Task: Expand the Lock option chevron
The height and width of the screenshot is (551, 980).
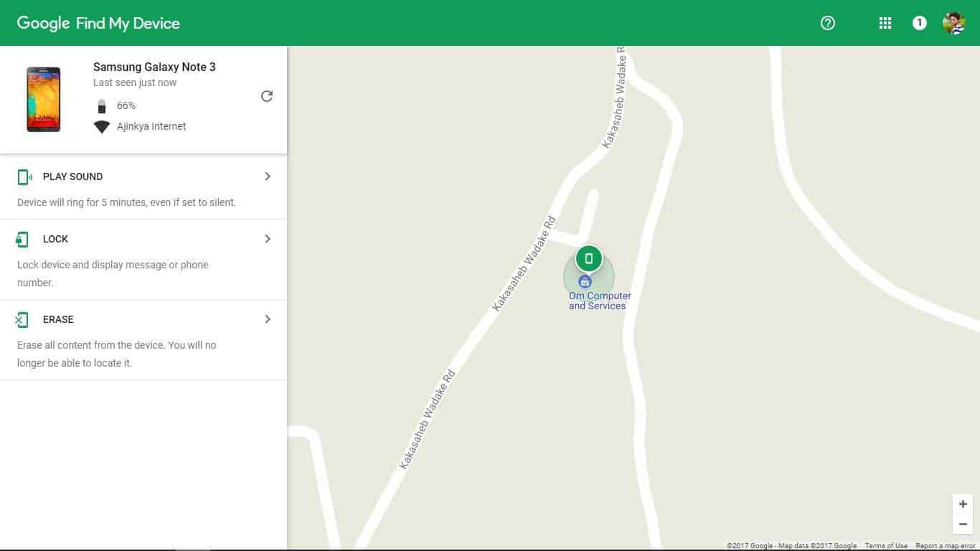Action: click(x=268, y=239)
